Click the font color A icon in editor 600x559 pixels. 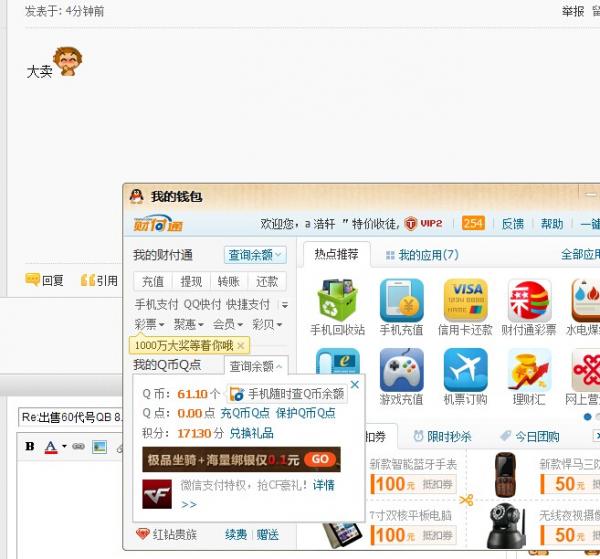point(51,447)
